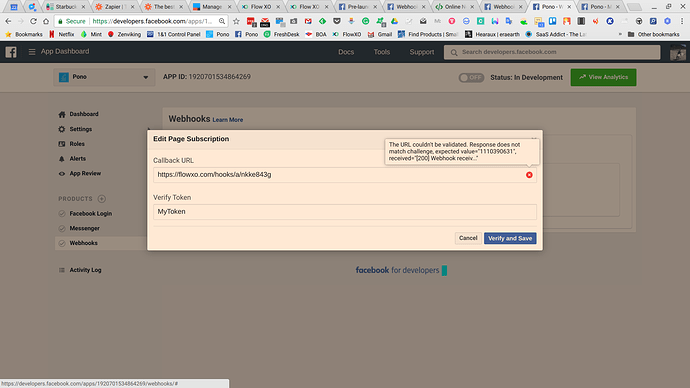Viewport: 690px width, 388px height.
Task: Click into the Verify Token input field
Action: pos(345,212)
